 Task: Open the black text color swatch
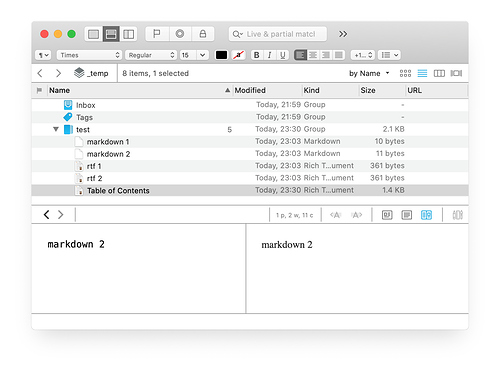tap(221, 55)
